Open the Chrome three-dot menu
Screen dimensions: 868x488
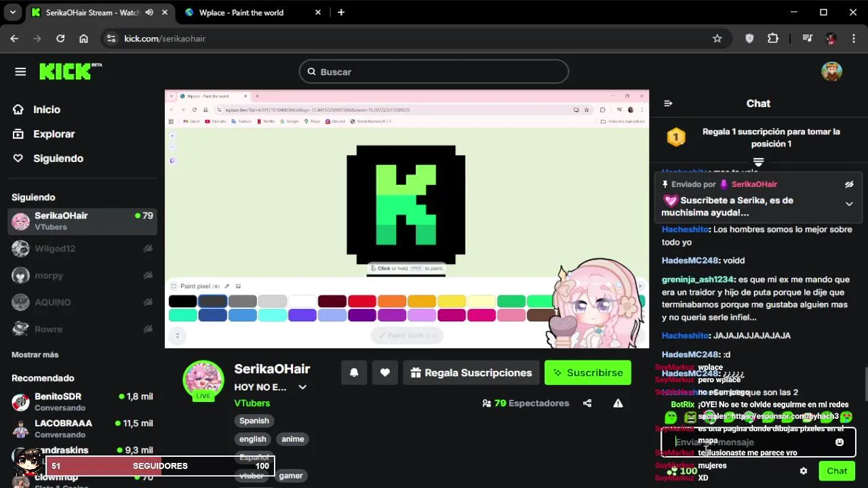coord(853,39)
